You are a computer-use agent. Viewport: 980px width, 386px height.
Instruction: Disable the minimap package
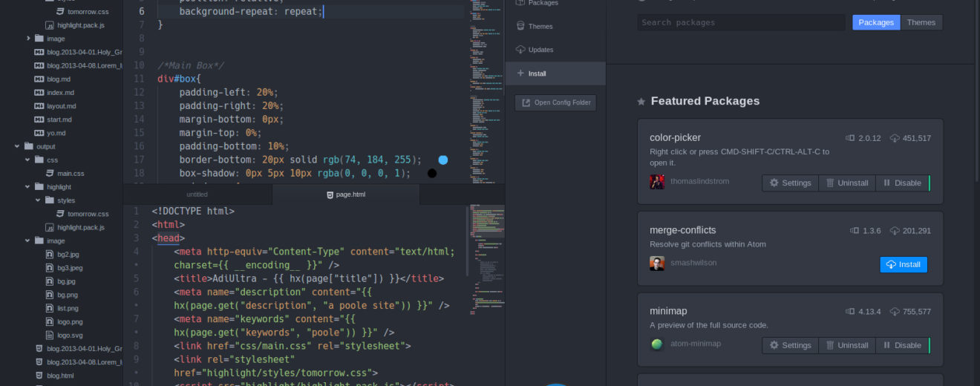[x=901, y=345]
